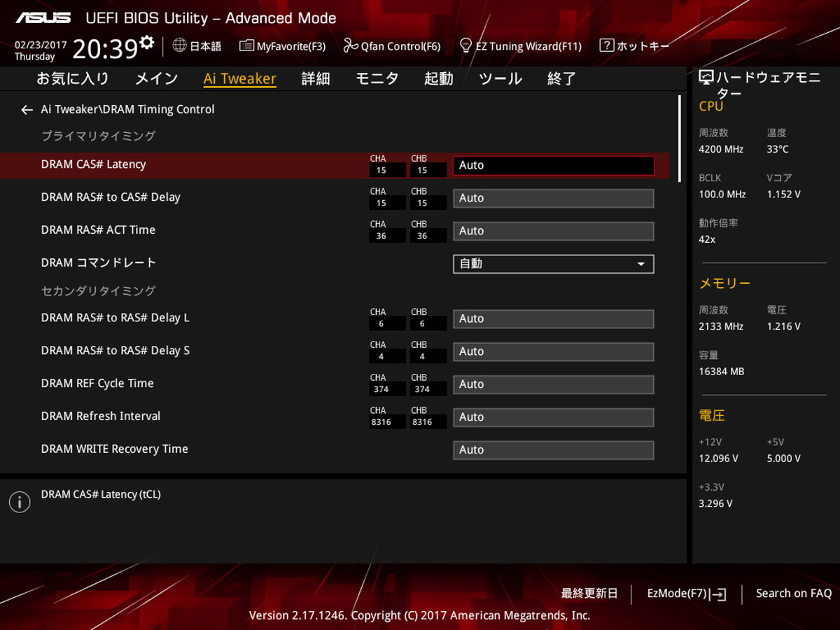Image resolution: width=840 pixels, height=630 pixels.
Task: Click the Ai Tweaker\DRAM Timing Control breadcrumb
Action: click(128, 110)
